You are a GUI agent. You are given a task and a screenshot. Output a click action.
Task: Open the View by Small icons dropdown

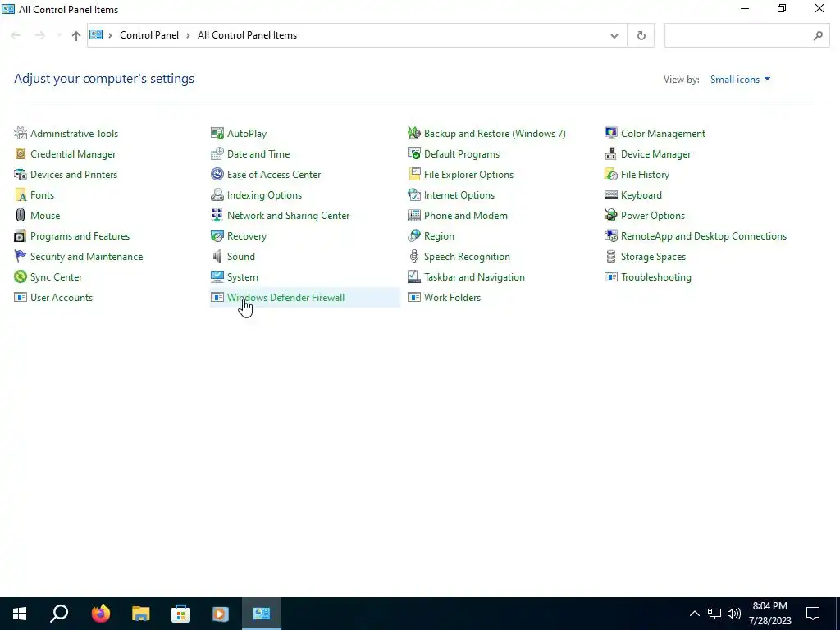coord(740,80)
